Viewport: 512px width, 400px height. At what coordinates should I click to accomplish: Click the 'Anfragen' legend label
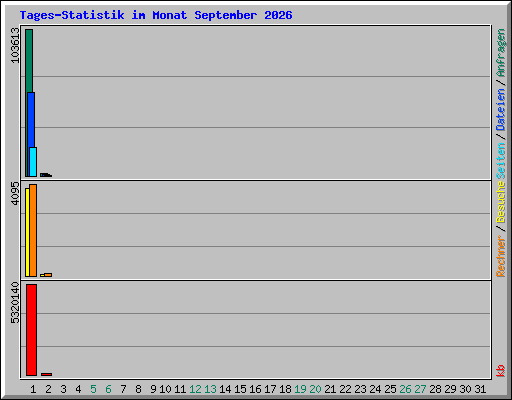(x=501, y=53)
